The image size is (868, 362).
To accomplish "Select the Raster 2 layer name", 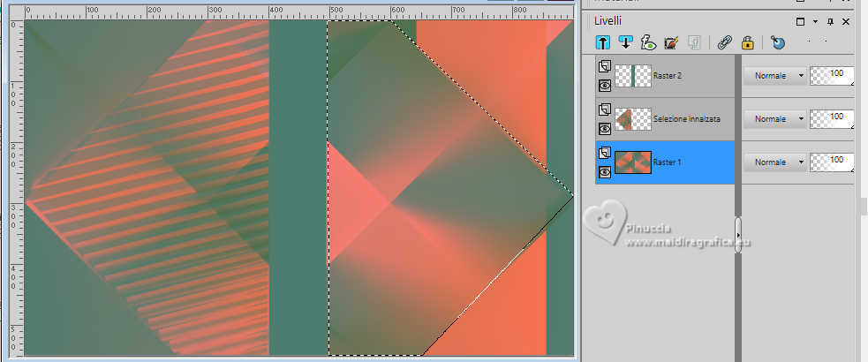I will tap(667, 76).
